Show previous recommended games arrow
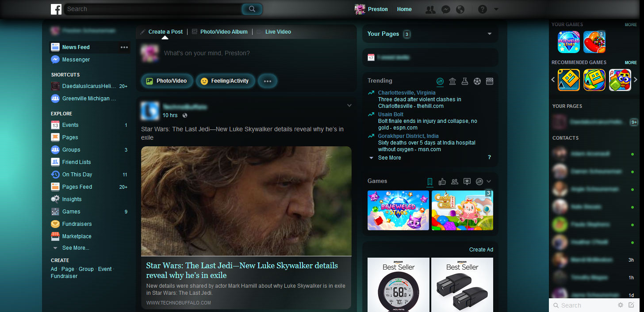 pyautogui.click(x=553, y=80)
